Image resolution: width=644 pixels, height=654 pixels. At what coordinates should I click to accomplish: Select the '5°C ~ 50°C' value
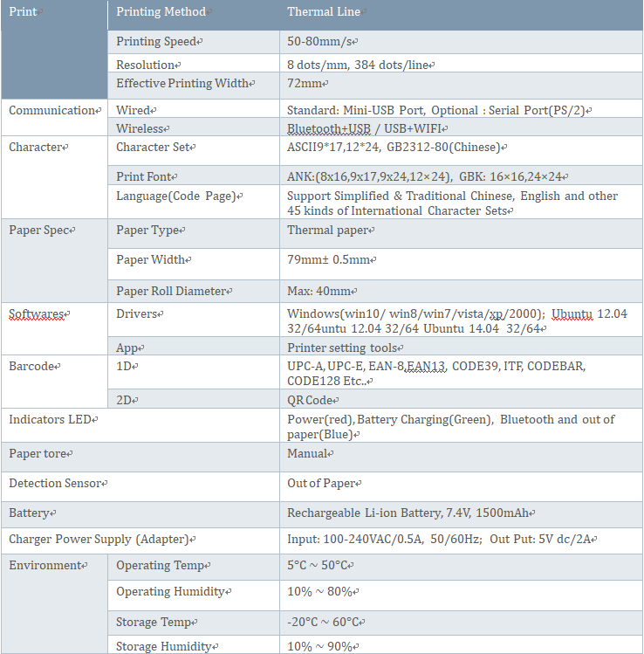coord(318,566)
